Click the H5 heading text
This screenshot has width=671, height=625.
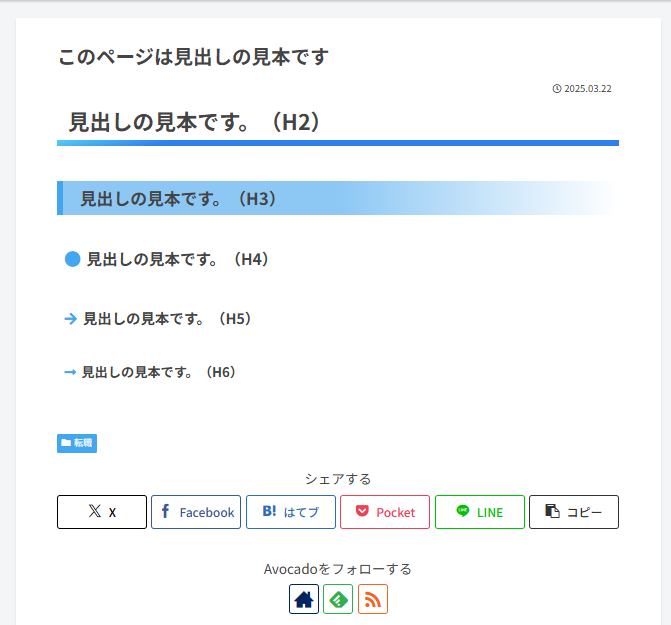[x=168, y=319]
